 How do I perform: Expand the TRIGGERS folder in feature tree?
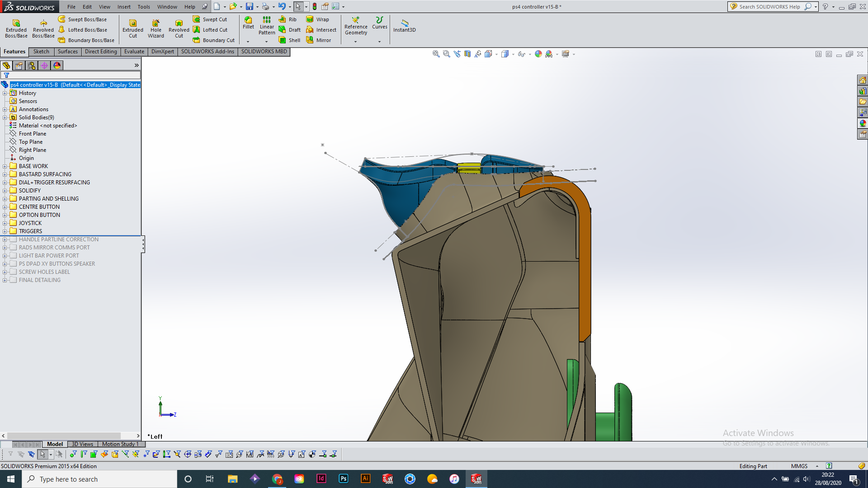(5, 231)
